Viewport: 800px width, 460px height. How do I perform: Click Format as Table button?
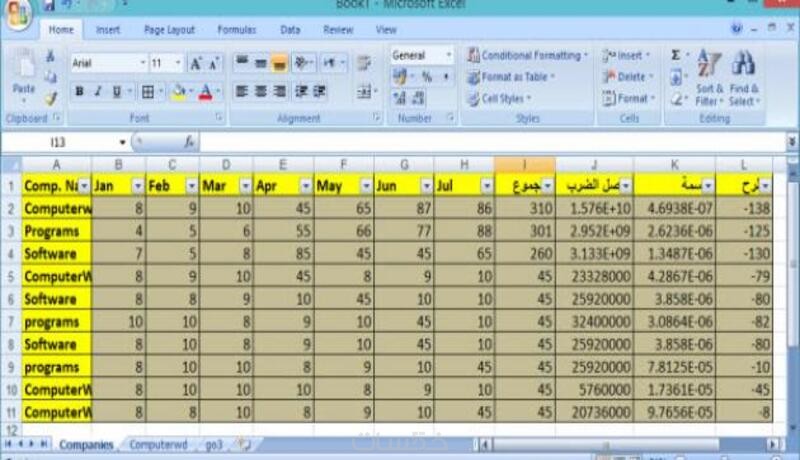(x=511, y=77)
